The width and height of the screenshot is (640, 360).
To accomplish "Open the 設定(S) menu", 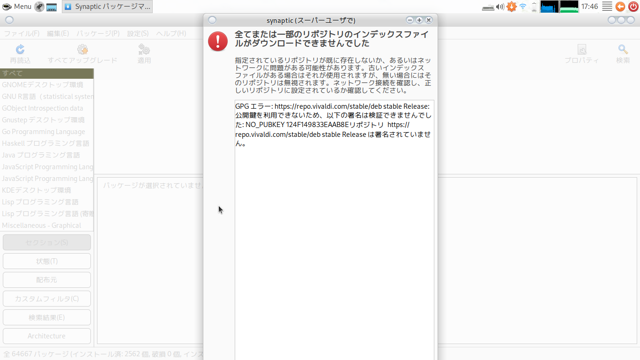I will click(138, 33).
